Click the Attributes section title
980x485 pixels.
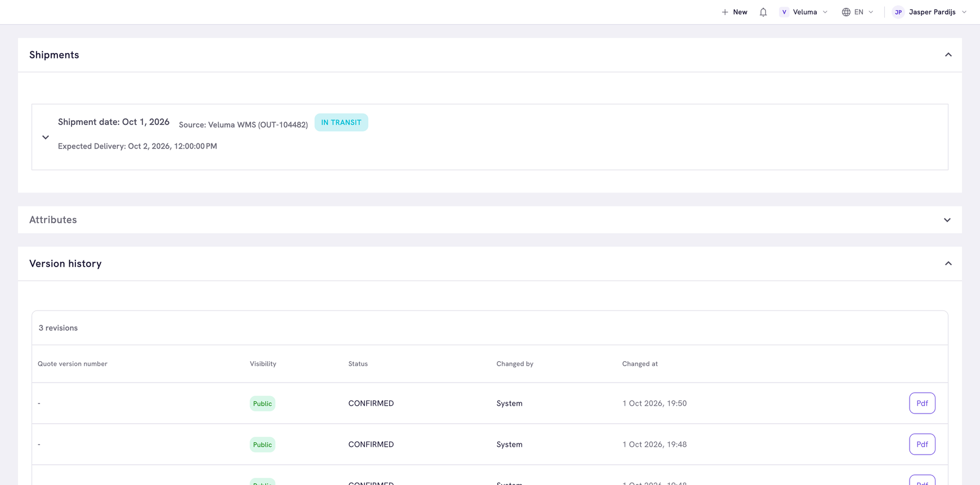[x=53, y=220]
